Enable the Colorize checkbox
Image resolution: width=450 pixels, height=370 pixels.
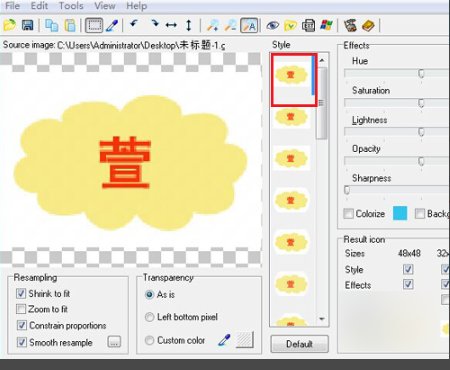click(x=348, y=214)
